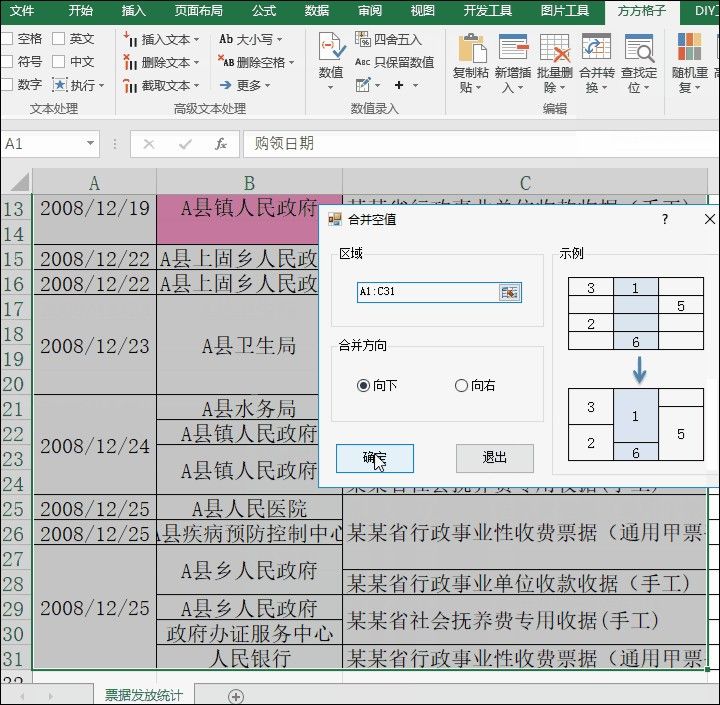720x705 pixels.
Task: Switch to the 审阅 ribbon tab
Action: click(370, 11)
